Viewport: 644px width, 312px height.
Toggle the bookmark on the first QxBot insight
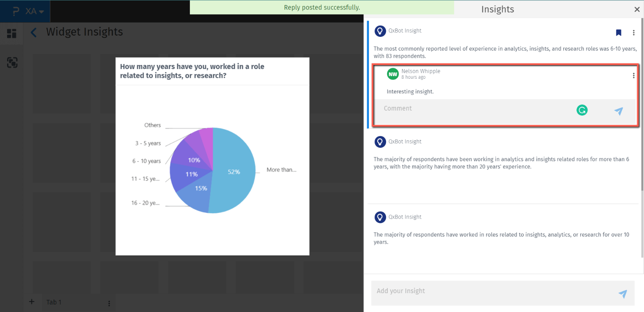click(618, 33)
